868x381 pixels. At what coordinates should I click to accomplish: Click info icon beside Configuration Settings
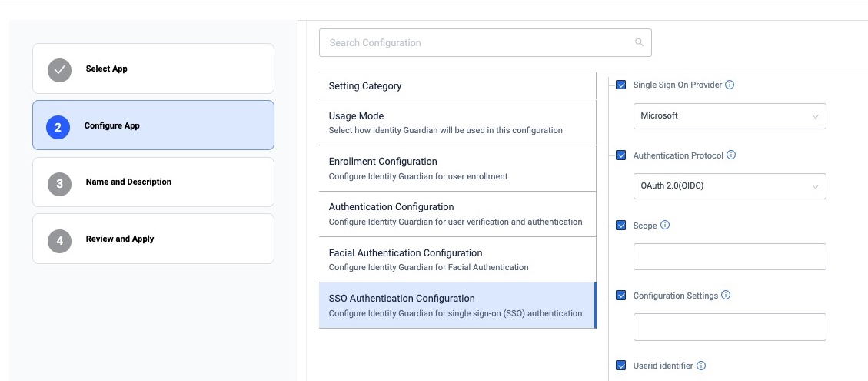pos(726,296)
